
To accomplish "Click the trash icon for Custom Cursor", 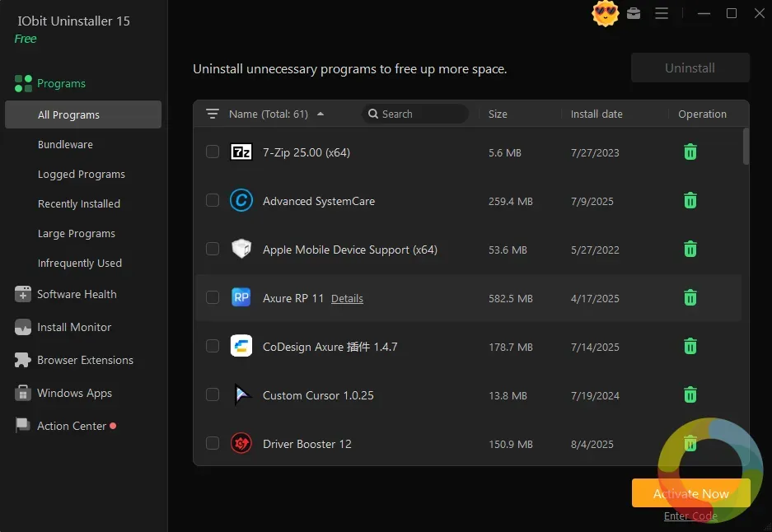I will coord(690,394).
